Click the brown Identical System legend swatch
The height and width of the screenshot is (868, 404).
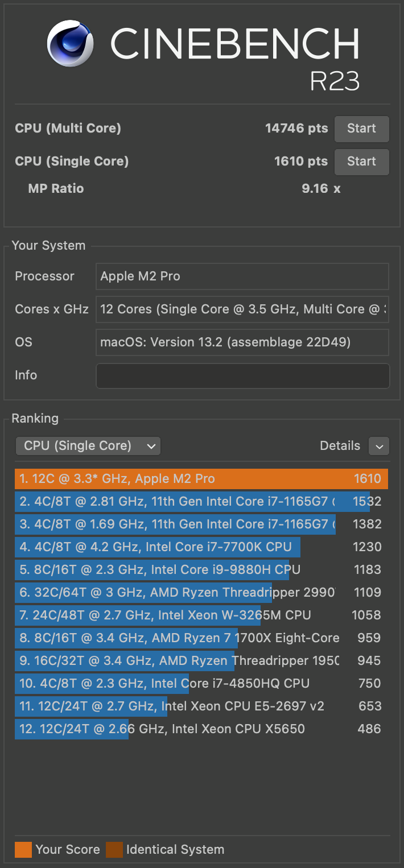[114, 850]
